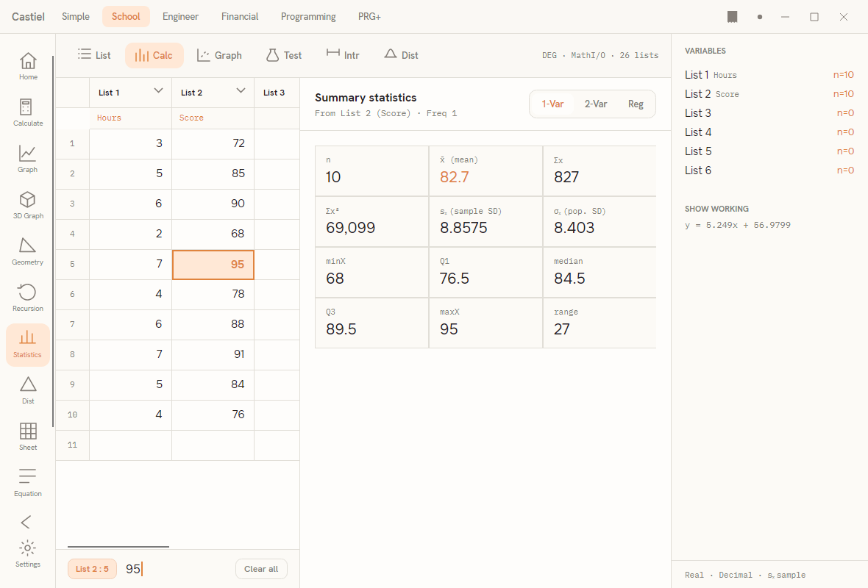Click the sidebar vertical scrollbar

tap(53, 241)
